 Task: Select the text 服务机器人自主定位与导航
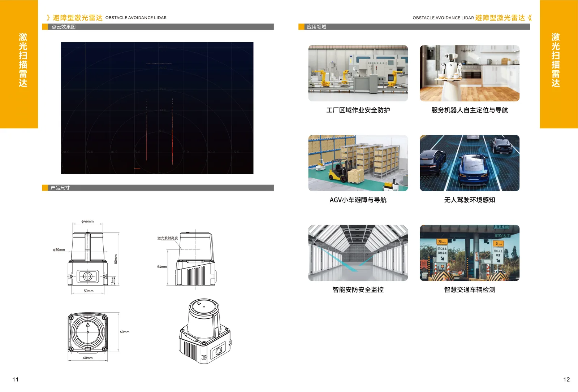(x=470, y=110)
